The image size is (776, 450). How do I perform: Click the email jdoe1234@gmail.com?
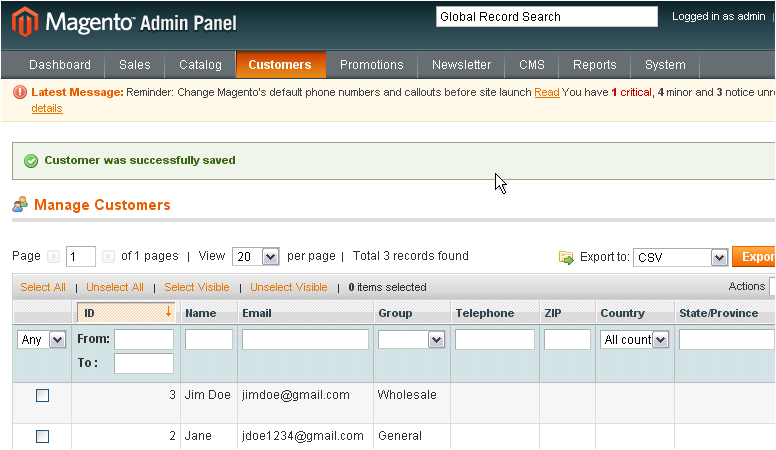[303, 436]
